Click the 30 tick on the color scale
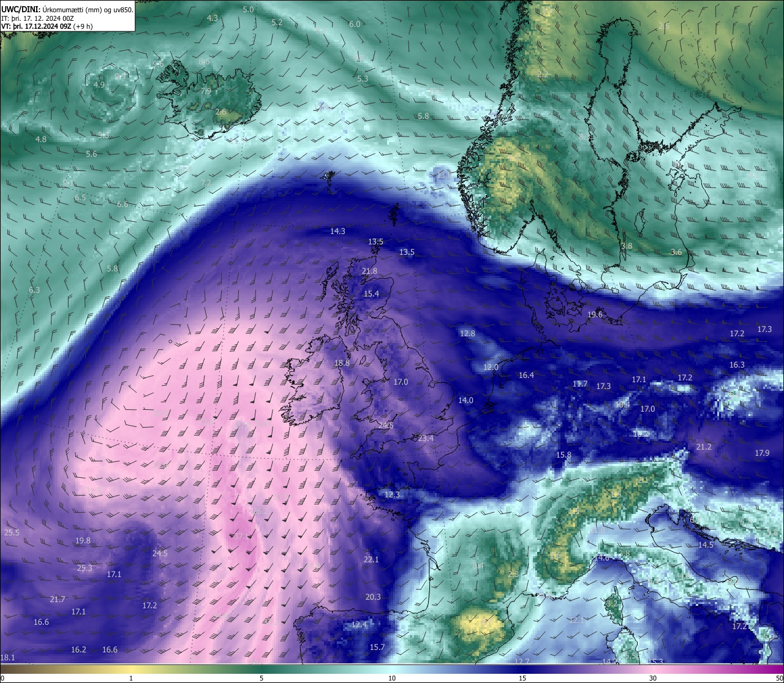Viewport: 784px width, 683px height. pyautogui.click(x=653, y=678)
